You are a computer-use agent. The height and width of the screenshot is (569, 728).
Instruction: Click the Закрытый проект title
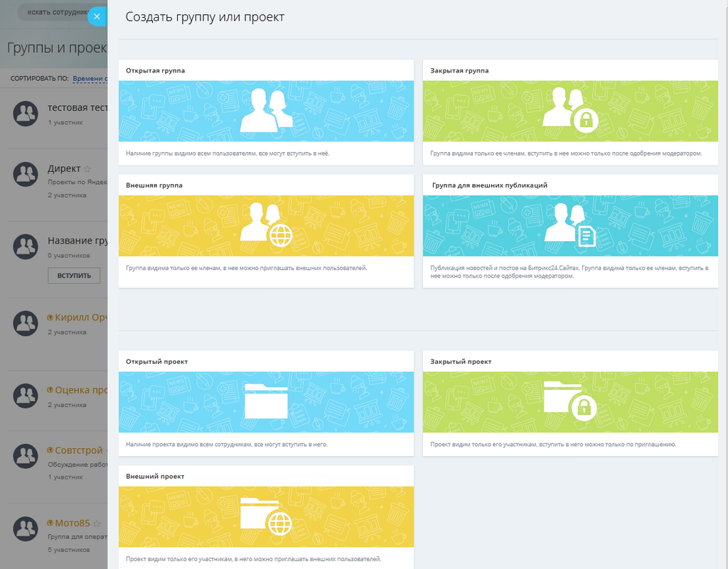461,362
